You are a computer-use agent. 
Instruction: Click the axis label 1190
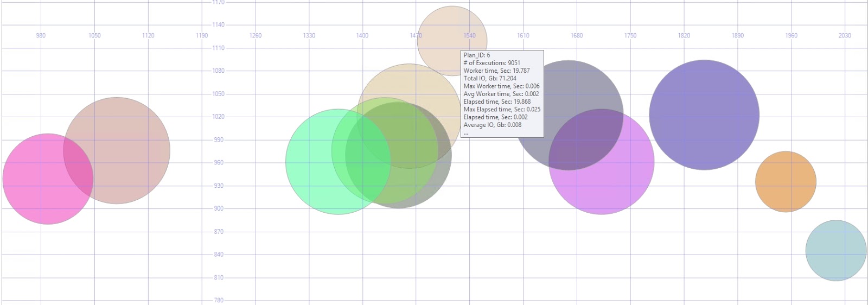coord(202,36)
